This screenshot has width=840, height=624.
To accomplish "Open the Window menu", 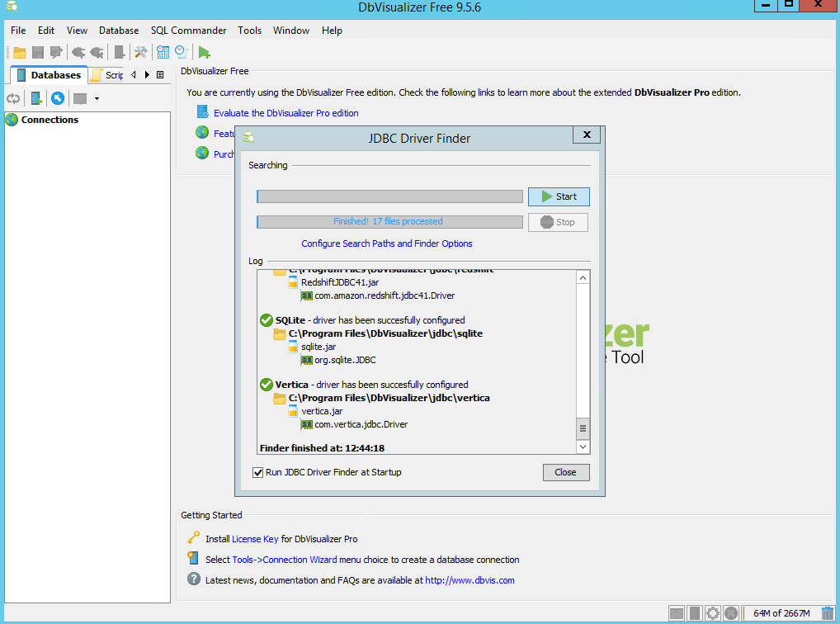I will pyautogui.click(x=291, y=31).
